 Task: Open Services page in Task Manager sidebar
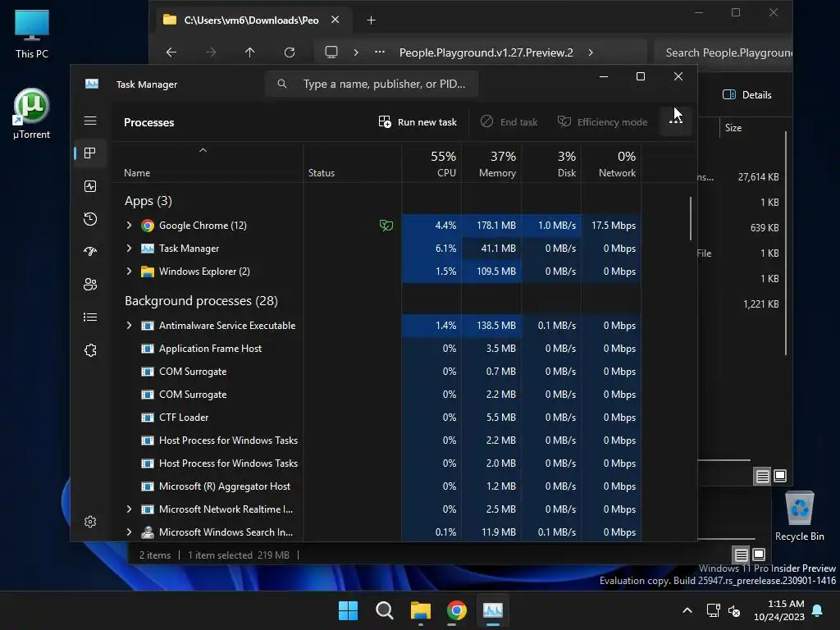tap(90, 350)
